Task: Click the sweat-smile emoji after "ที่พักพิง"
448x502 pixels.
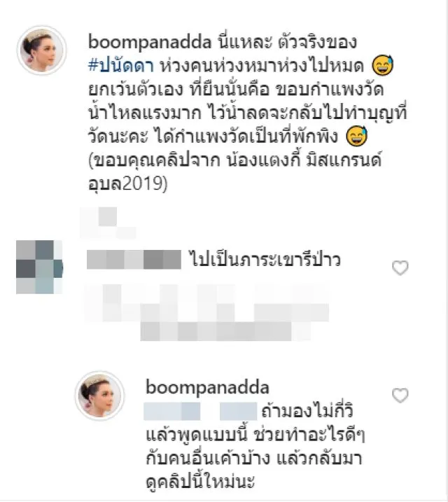Action: [357, 136]
